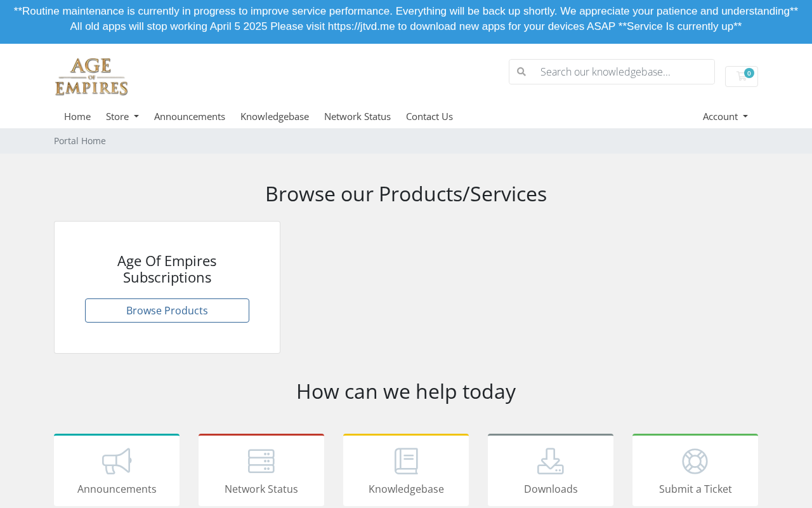Focus the knowledgebase search field
Viewport: 812px width, 508px height.
[x=624, y=72]
